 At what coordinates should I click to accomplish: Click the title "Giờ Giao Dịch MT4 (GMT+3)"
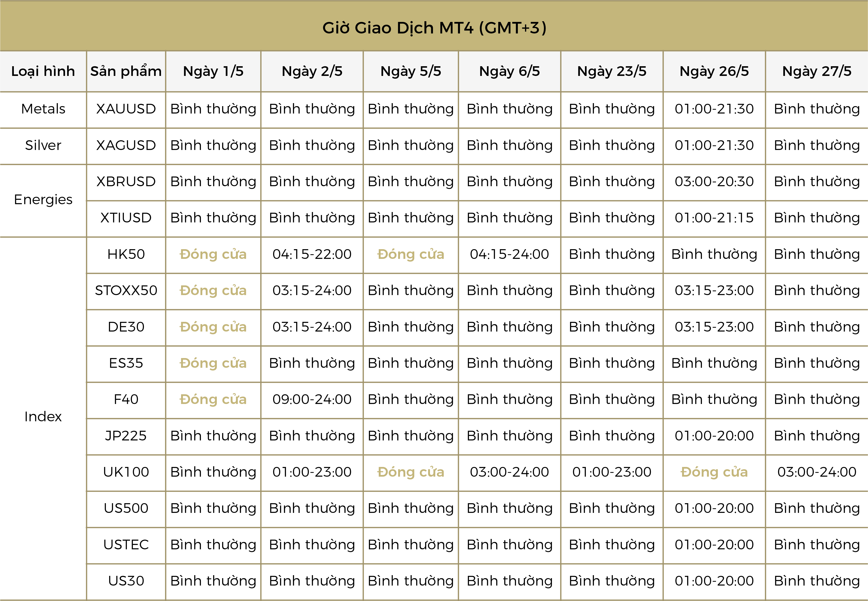click(x=434, y=28)
